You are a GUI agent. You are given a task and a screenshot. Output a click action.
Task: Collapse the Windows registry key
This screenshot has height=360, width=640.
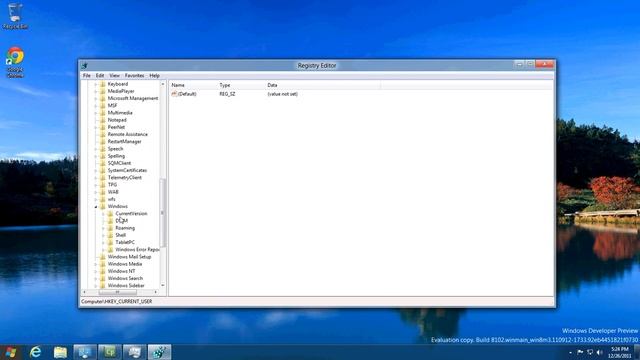[x=96, y=207]
